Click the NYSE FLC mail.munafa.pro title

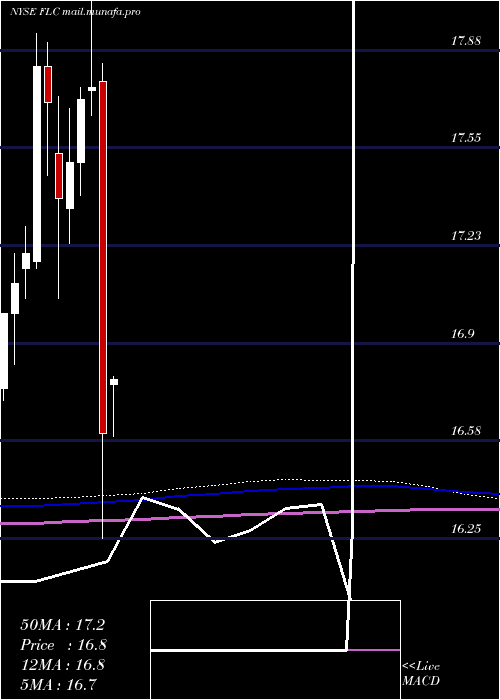[x=75, y=12]
